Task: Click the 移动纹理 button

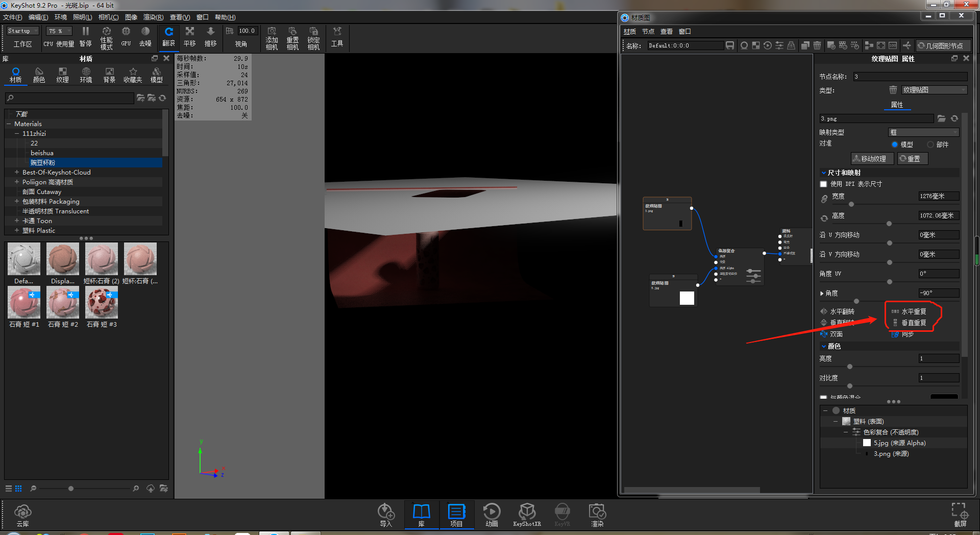Action: click(872, 158)
